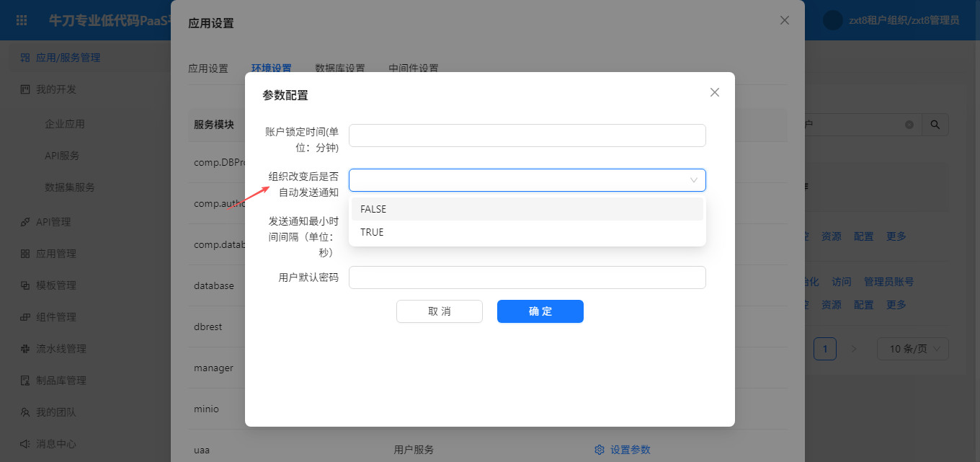Clear the search box with the clear icon

(909, 125)
